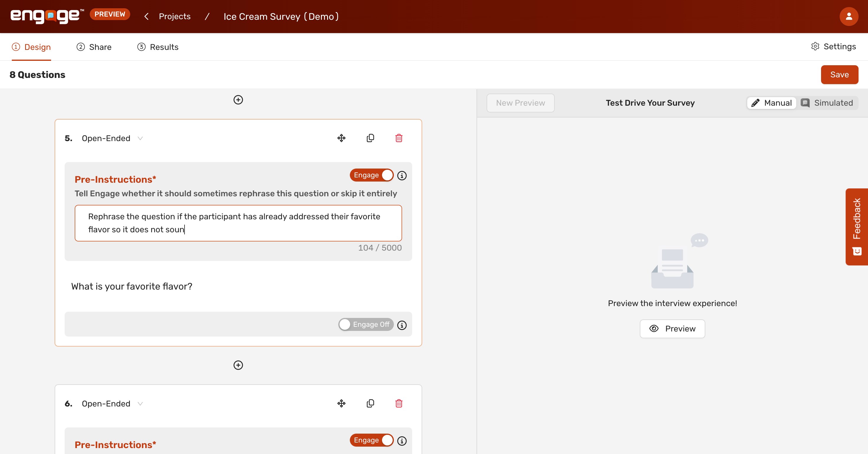Delete question 5 with the trash icon

click(399, 138)
